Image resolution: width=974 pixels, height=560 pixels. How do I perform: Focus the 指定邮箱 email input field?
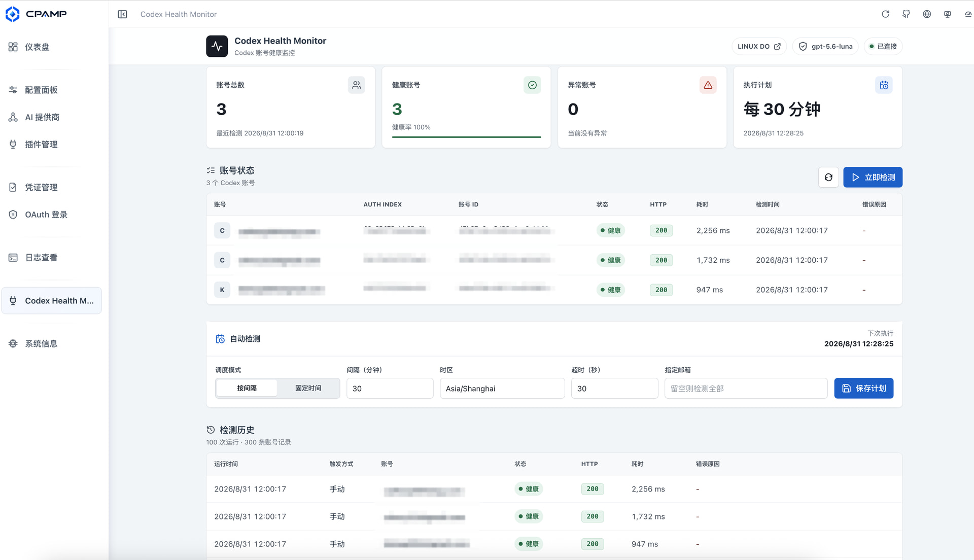pos(746,388)
